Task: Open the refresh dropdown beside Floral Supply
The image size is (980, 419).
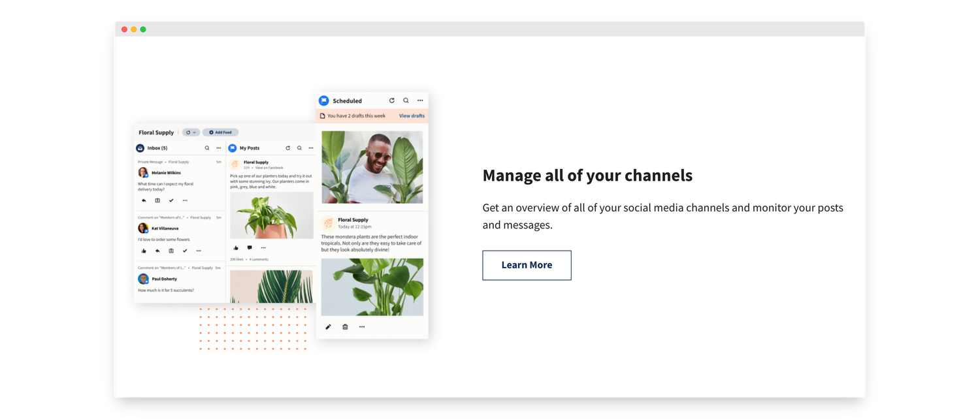Action: 191,132
